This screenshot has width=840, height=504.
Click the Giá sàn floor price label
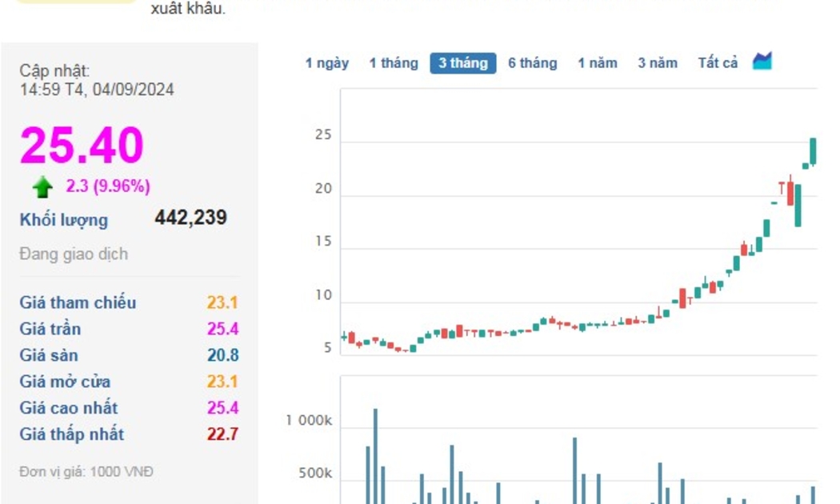49,355
